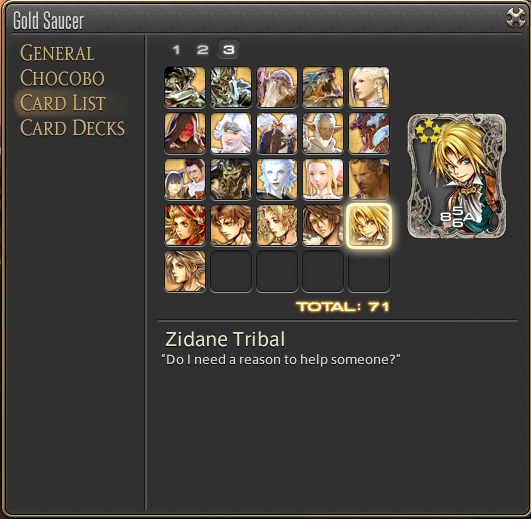
Task: Close the Gold Saucer window
Action: click(515, 18)
